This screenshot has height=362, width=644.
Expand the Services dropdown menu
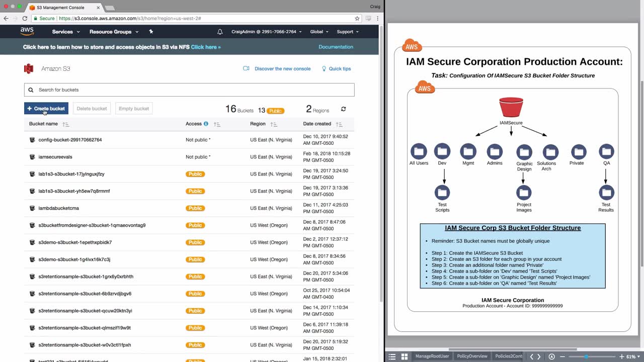(66, 32)
